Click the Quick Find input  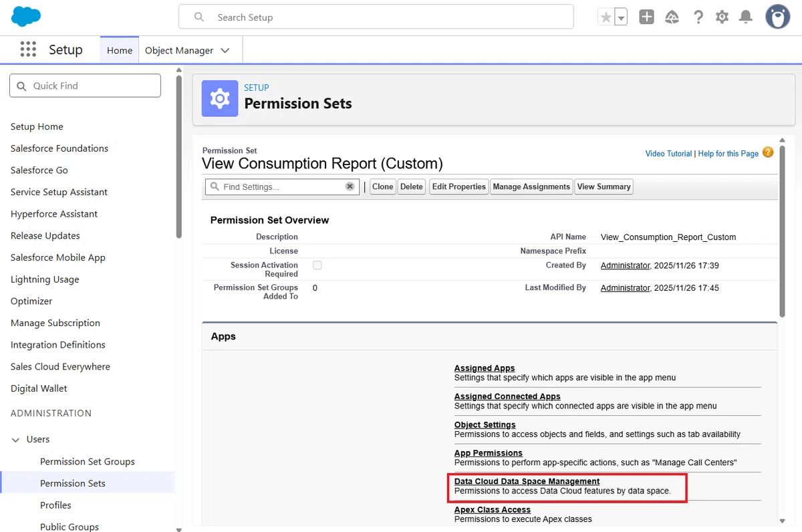[x=85, y=86]
